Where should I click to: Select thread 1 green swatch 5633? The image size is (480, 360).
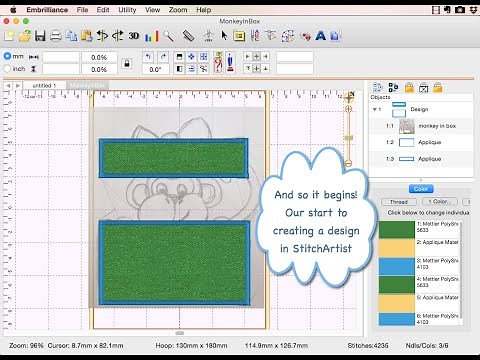(x=397, y=229)
